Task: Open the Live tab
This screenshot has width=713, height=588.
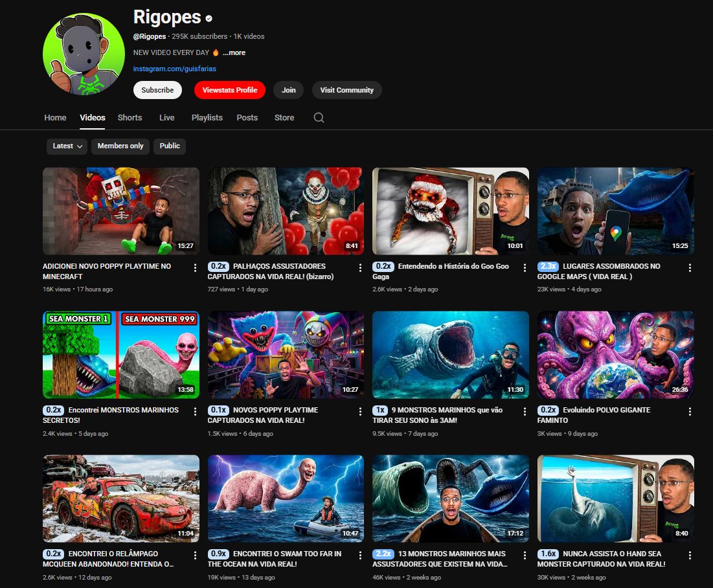Action: coord(167,117)
